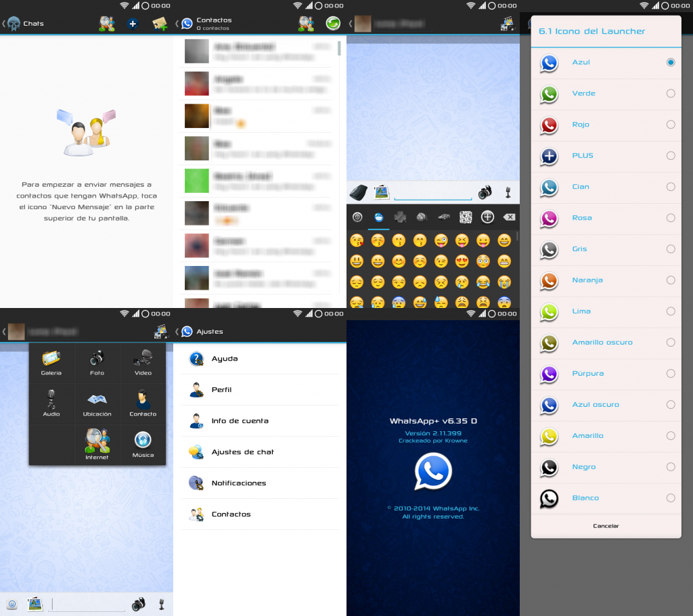The image size is (693, 616).
Task: Insert the kiss-with-heart emoji
Action: click(x=357, y=240)
